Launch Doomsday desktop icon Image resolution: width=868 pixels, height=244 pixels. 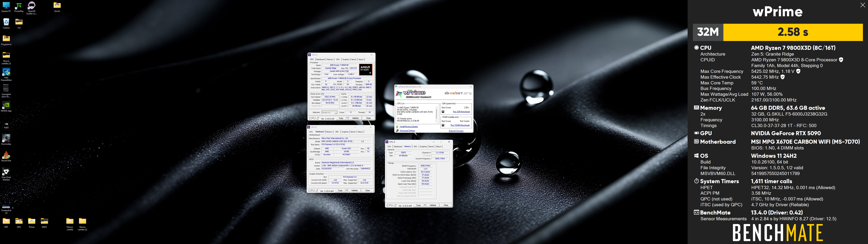[x=6, y=139]
